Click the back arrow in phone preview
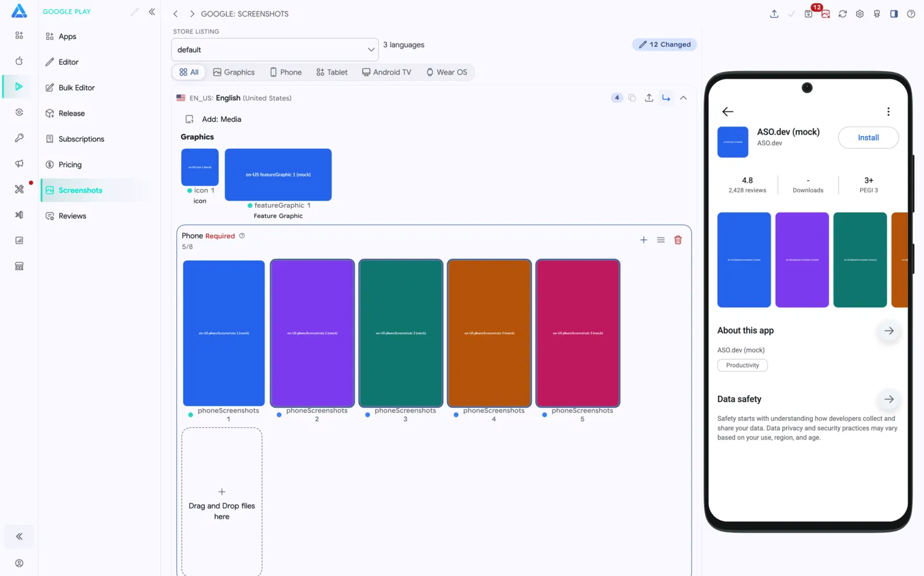This screenshot has width=924, height=576. (728, 112)
